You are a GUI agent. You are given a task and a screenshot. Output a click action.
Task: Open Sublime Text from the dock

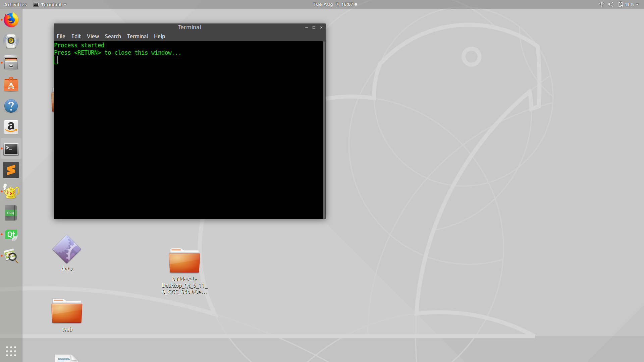click(x=11, y=170)
